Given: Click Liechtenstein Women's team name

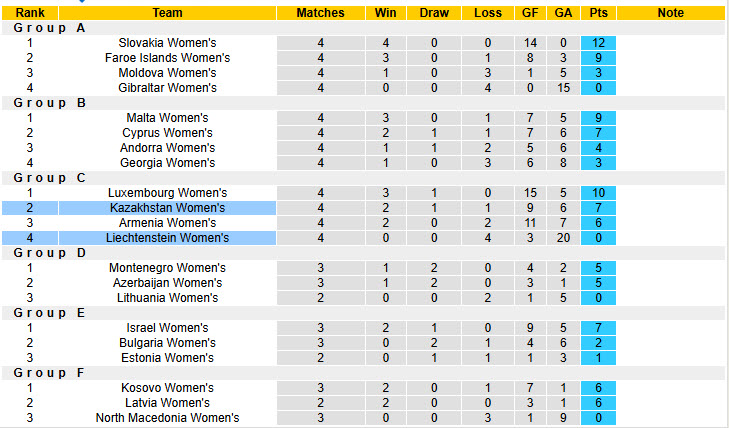Looking at the screenshot, I should (x=167, y=238).
